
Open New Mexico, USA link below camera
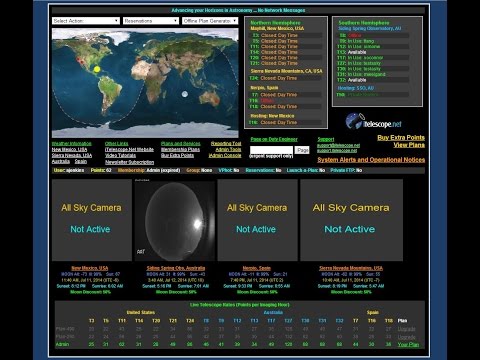click(x=90, y=268)
